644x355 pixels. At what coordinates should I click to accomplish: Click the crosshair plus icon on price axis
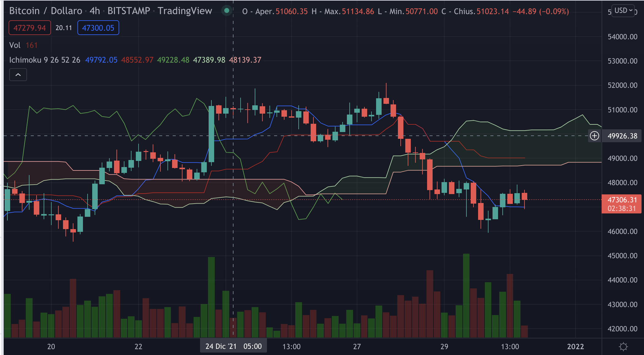point(595,136)
